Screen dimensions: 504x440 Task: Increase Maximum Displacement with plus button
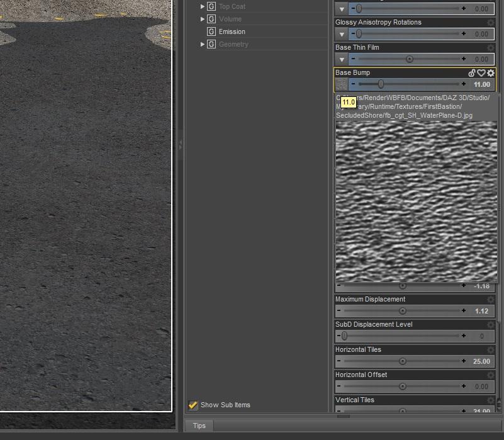[x=464, y=310]
